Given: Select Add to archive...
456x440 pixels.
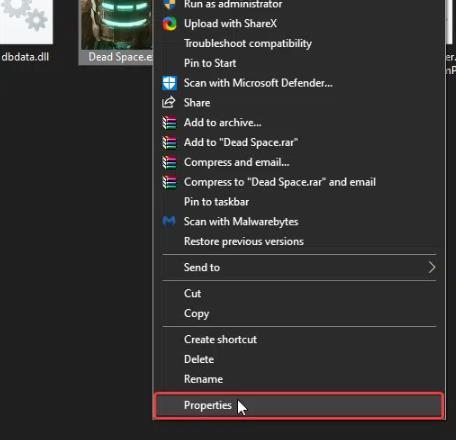Looking at the screenshot, I should [x=299, y=123].
